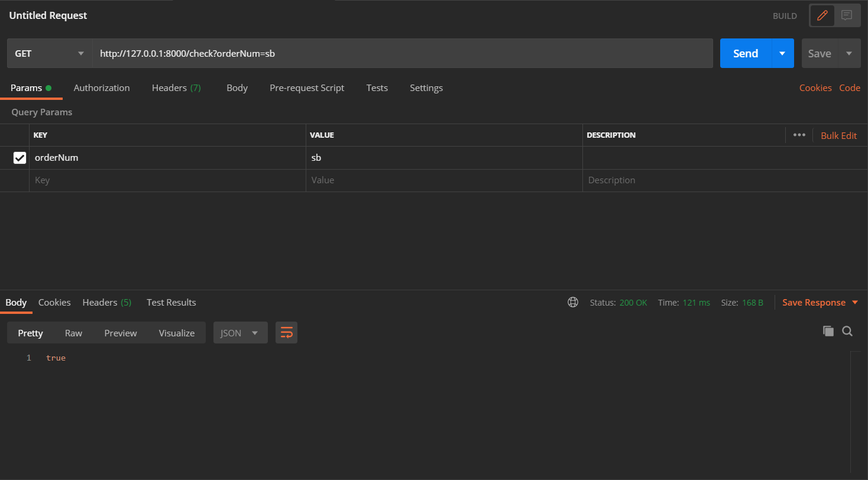Switch to the Raw view

(73, 333)
